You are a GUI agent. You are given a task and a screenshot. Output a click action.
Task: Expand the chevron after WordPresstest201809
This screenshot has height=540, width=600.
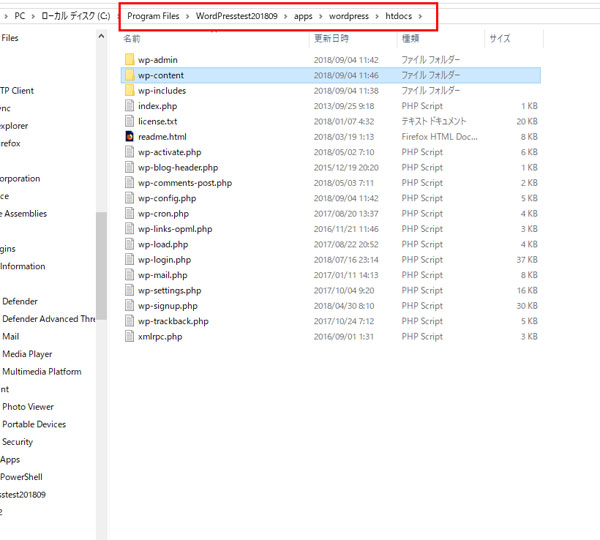[285, 16]
